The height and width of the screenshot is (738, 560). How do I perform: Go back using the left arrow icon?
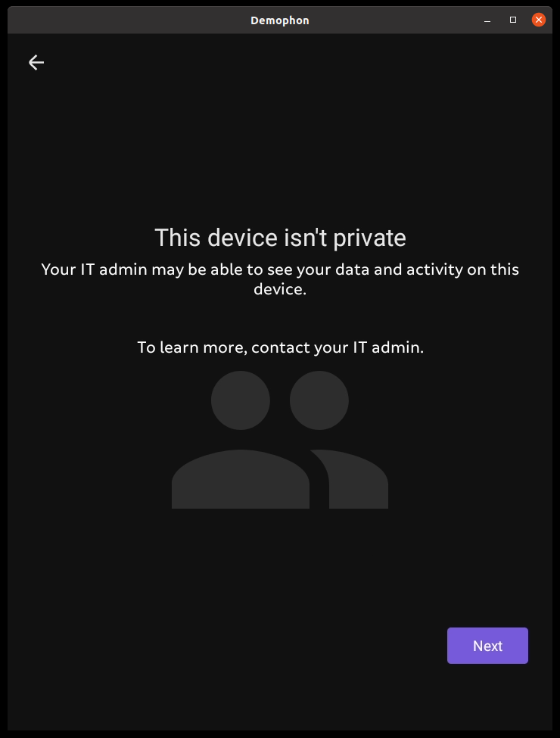tap(36, 62)
